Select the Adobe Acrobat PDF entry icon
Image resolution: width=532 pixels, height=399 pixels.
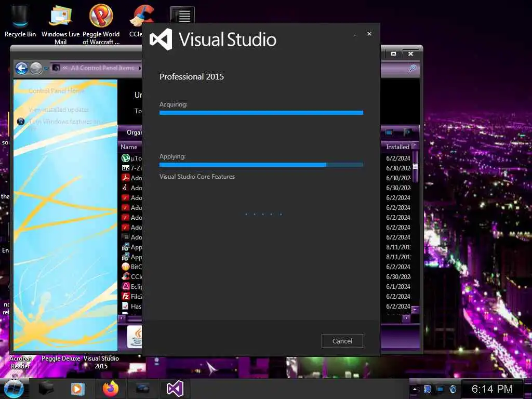pos(126,178)
